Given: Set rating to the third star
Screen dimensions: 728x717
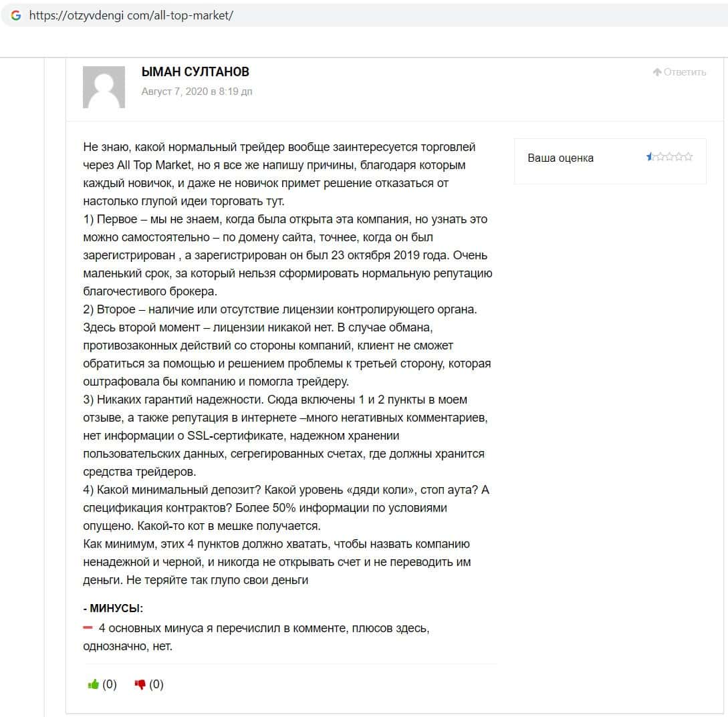Looking at the screenshot, I should [669, 157].
